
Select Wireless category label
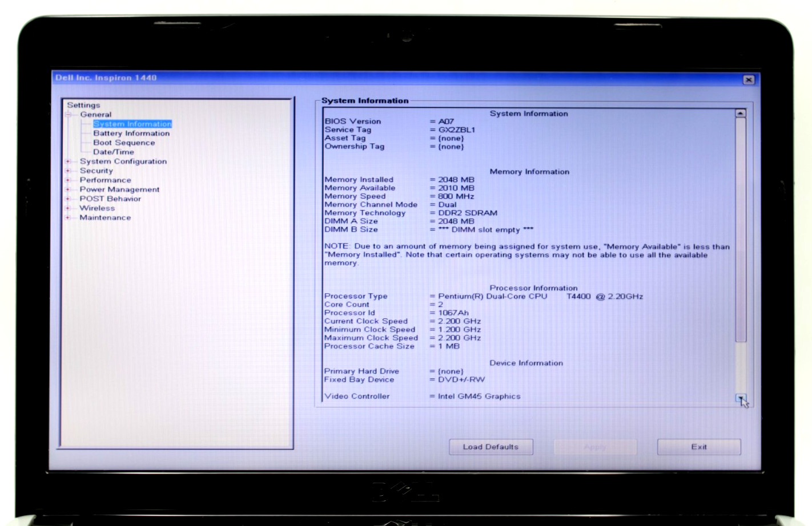click(x=97, y=208)
